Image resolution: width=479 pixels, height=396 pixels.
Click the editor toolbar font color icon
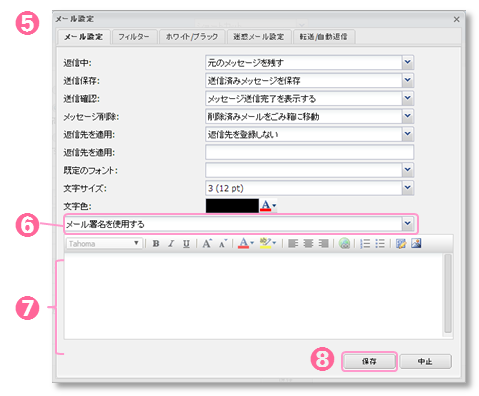[243, 243]
